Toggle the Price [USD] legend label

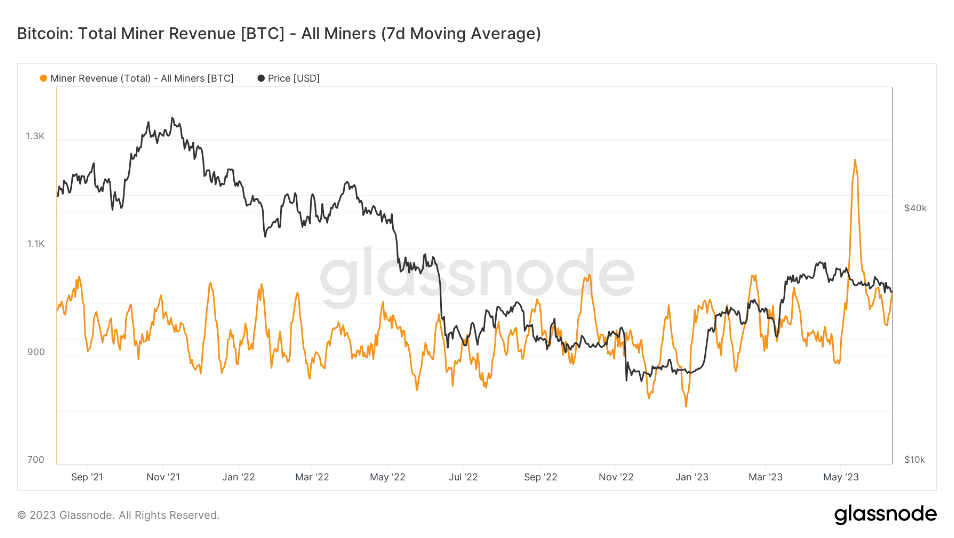294,78
